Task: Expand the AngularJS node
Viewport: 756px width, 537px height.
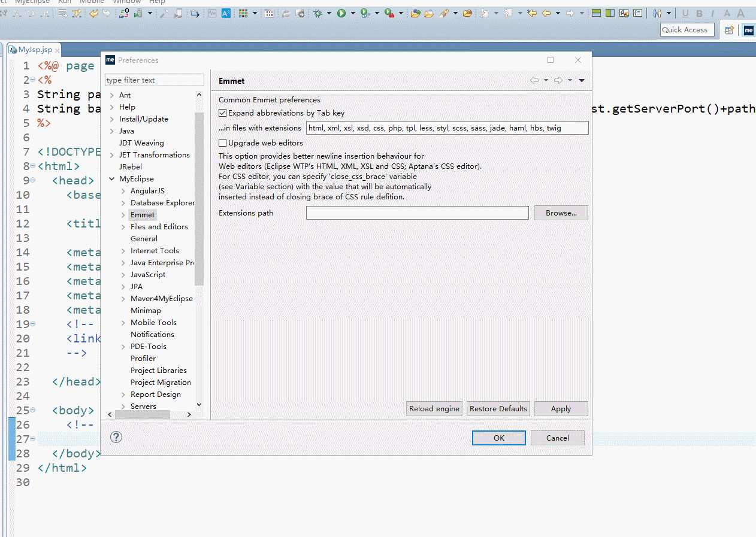Action: point(123,191)
